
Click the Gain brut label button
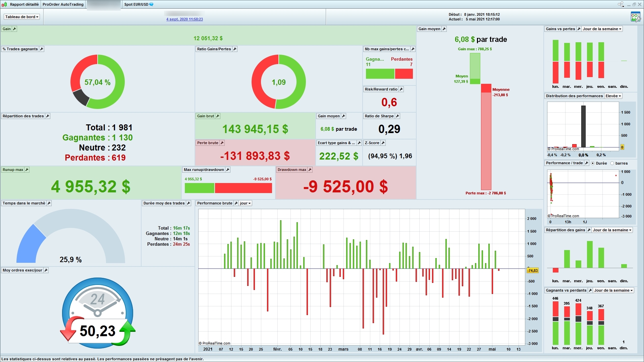coord(205,116)
